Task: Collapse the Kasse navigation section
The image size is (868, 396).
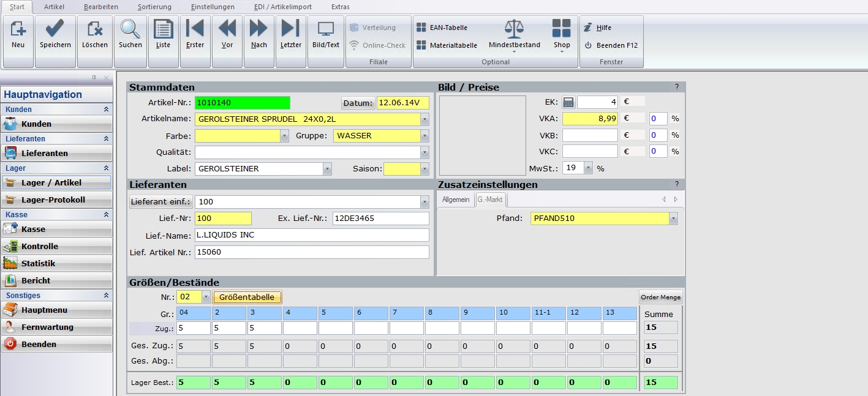Action: [106, 215]
